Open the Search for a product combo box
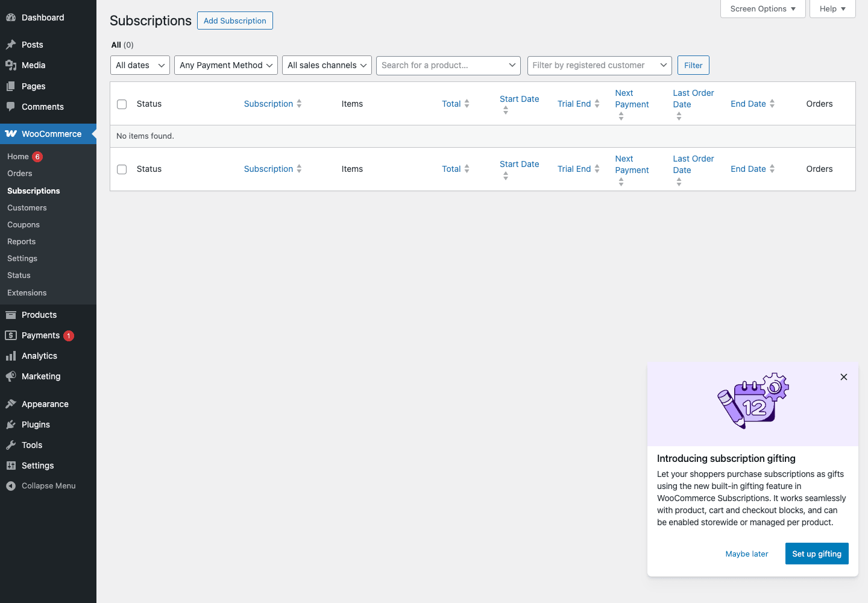This screenshot has height=603, width=868. click(448, 65)
